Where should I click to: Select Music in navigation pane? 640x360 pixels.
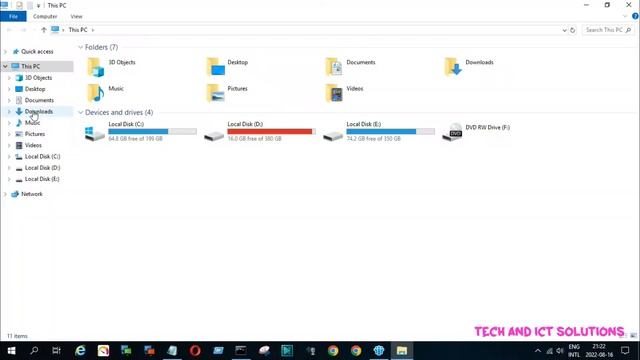pos(32,123)
